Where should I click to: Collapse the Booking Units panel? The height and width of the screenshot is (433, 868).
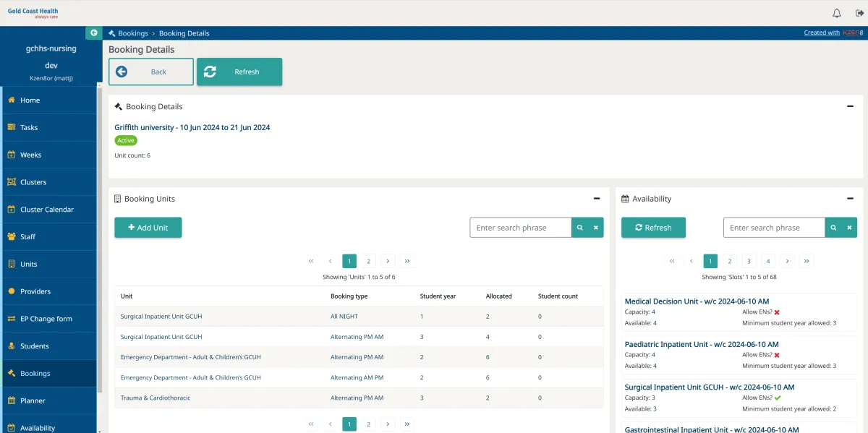(597, 199)
